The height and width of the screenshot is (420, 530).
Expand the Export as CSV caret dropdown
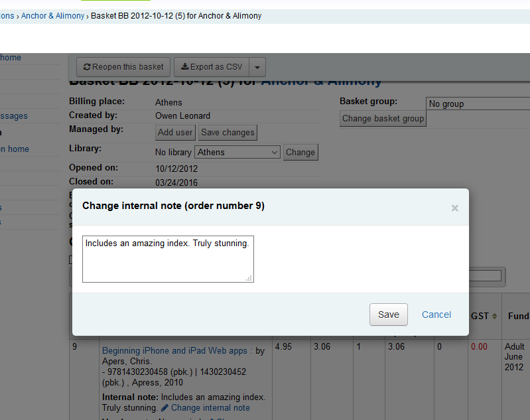(x=258, y=67)
